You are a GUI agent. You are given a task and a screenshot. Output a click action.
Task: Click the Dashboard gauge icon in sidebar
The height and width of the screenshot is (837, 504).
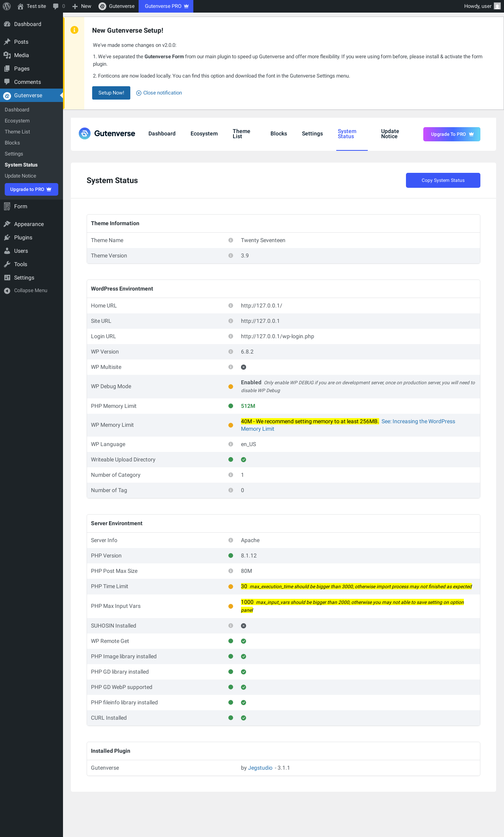pos(7,24)
